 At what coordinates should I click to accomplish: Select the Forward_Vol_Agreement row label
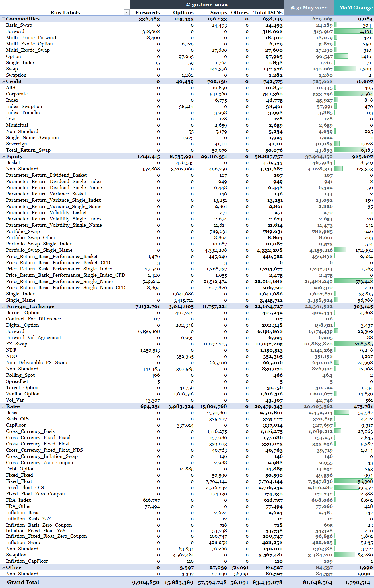[x=34, y=337]
